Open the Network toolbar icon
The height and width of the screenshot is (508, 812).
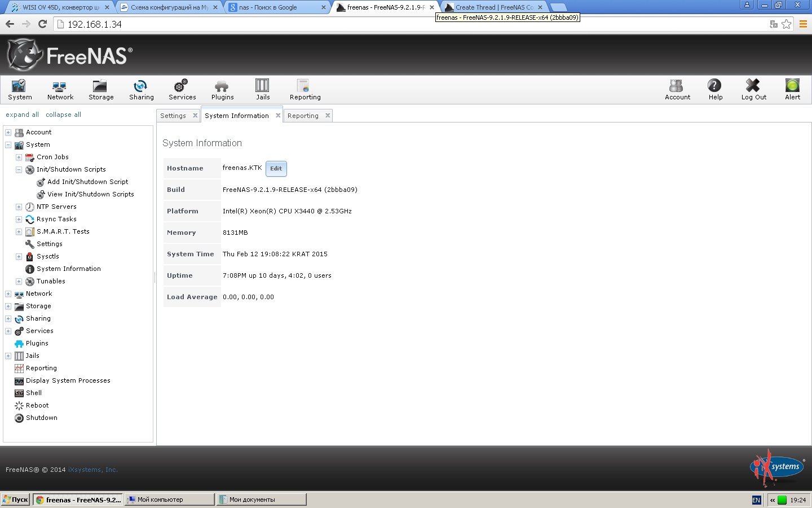[x=60, y=90]
